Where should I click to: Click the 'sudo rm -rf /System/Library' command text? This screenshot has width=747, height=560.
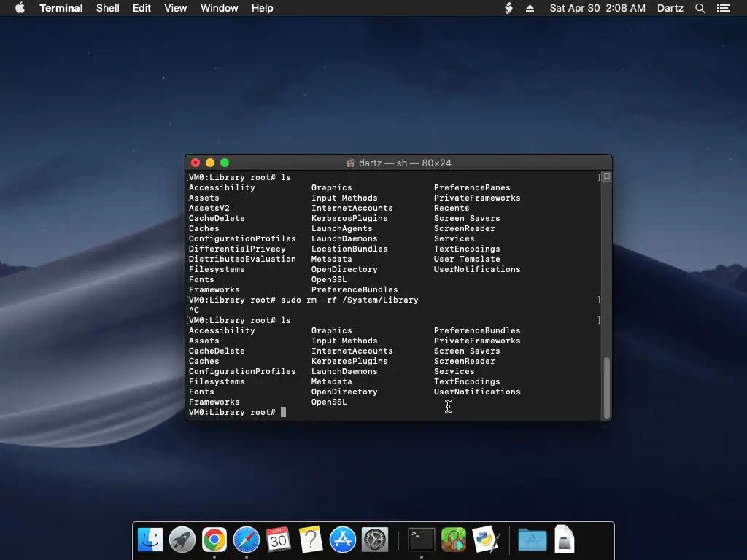pyautogui.click(x=349, y=300)
